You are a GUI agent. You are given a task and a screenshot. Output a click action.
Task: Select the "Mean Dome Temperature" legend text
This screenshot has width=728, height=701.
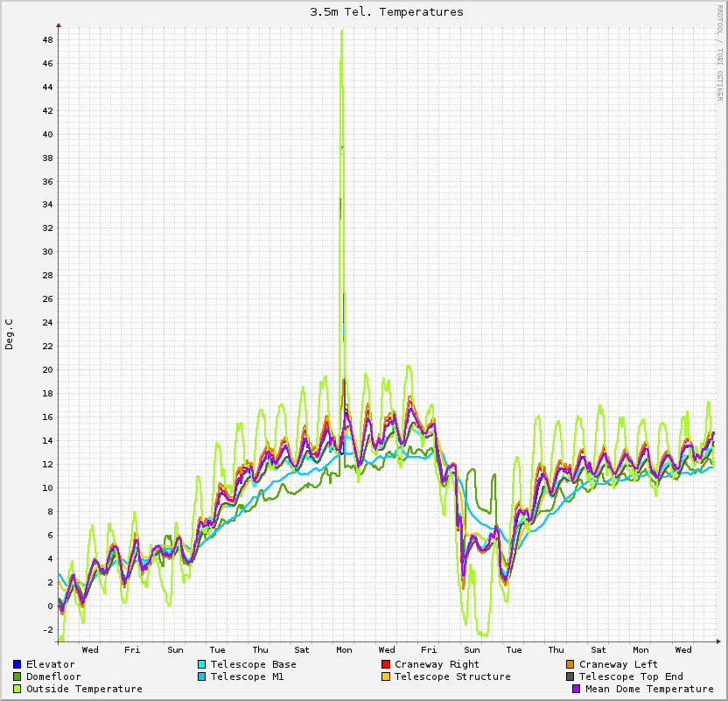click(649, 689)
